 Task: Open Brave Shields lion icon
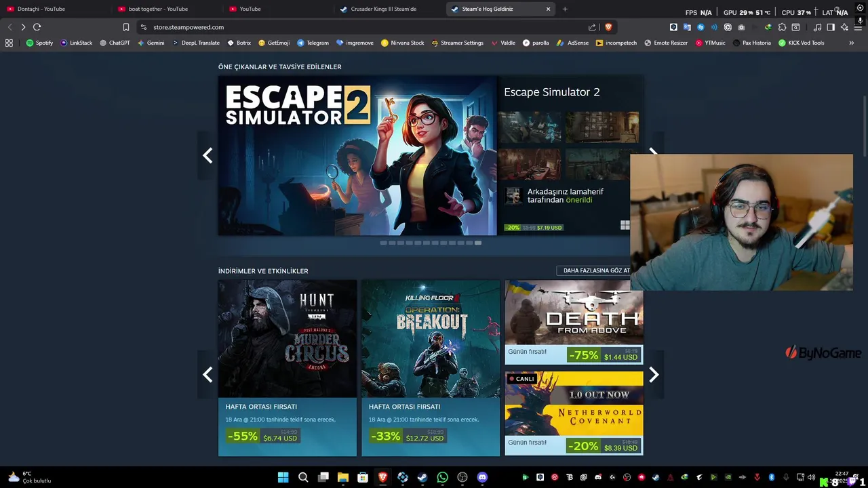(x=608, y=27)
